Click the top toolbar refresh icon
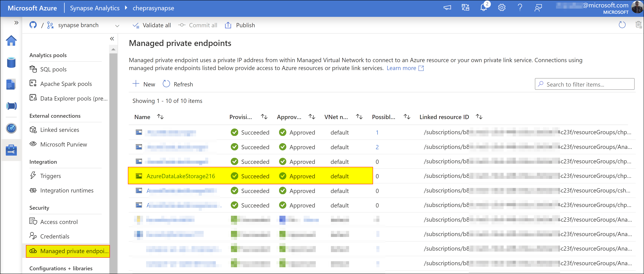Screen dimensions: 644x274 point(622,25)
